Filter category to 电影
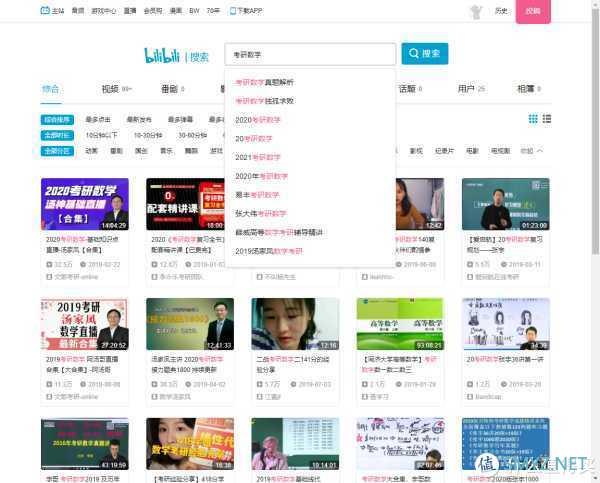This screenshot has width=600, height=483. pyautogui.click(x=472, y=151)
